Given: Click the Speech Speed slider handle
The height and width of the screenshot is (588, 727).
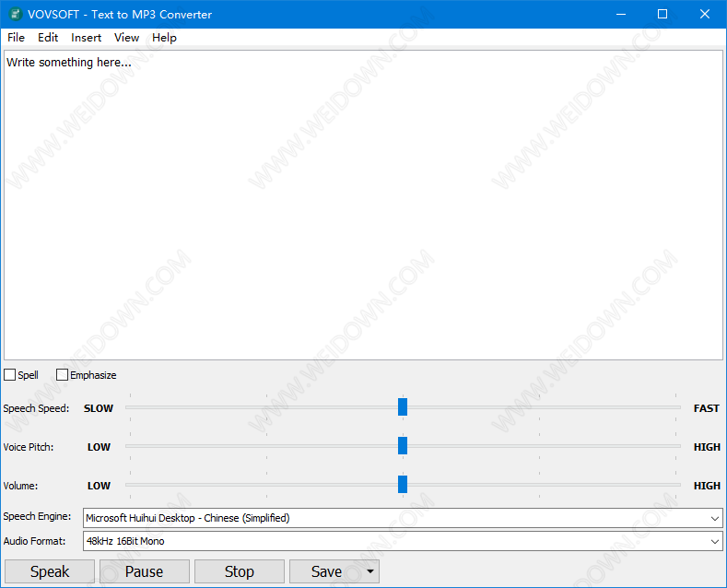Looking at the screenshot, I should point(403,406).
